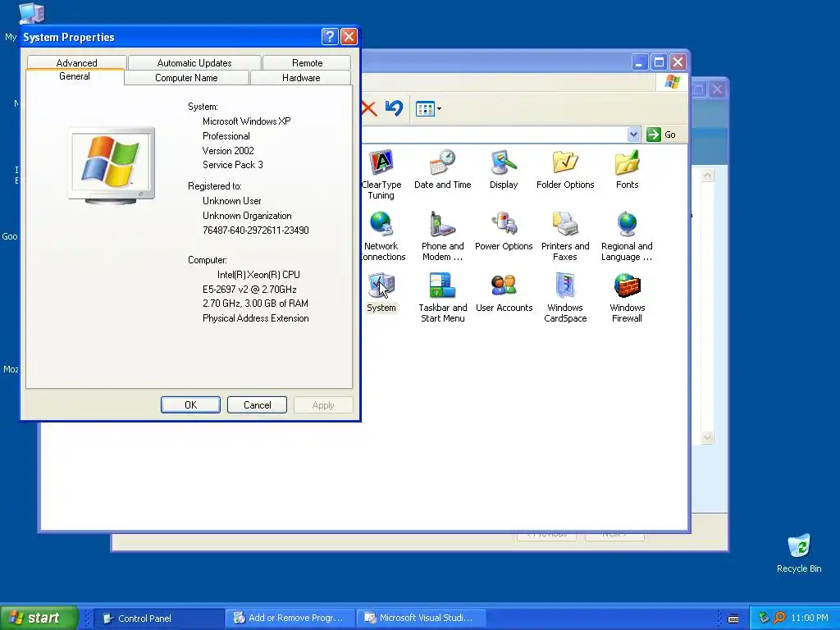Switch to the Hardware tab
This screenshot has width=840, height=630.
[x=301, y=78]
